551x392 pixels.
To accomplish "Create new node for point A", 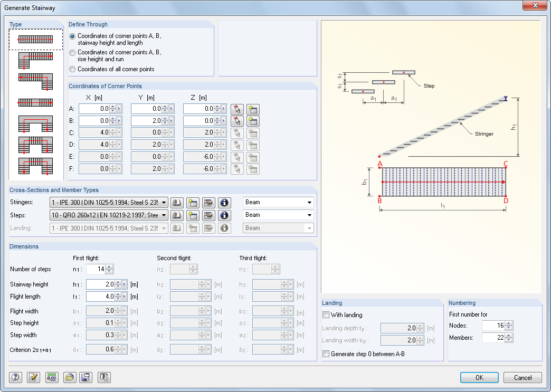I will (x=253, y=109).
